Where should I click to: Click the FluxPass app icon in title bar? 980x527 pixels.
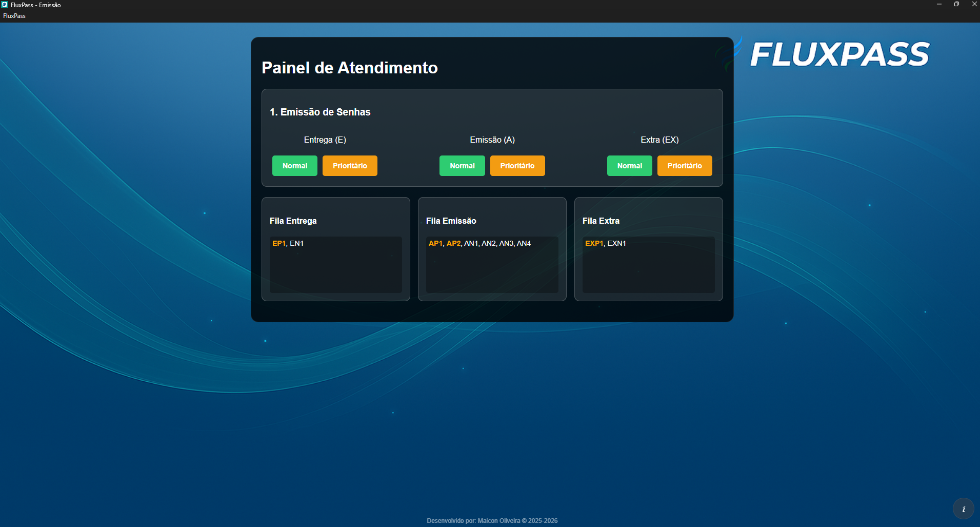coord(6,5)
